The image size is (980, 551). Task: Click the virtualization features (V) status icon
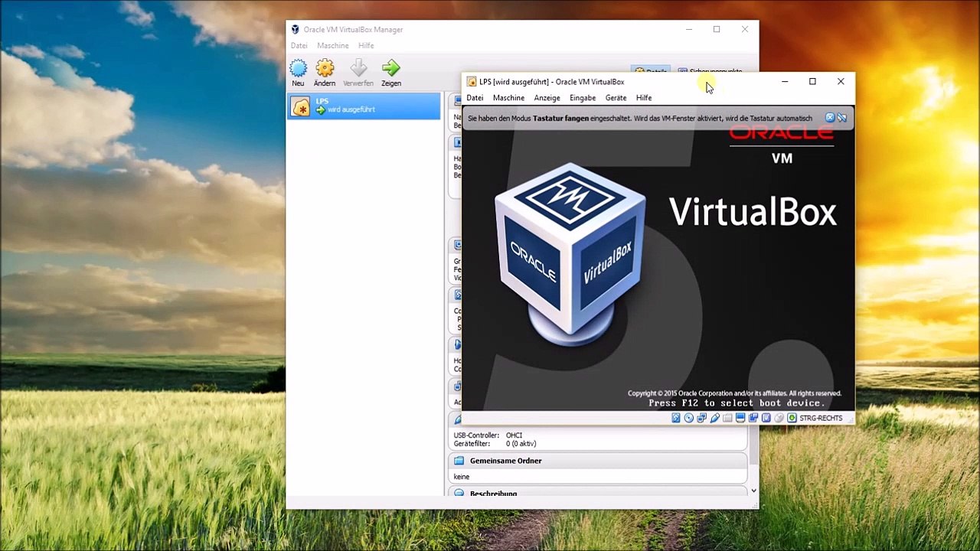(x=766, y=418)
